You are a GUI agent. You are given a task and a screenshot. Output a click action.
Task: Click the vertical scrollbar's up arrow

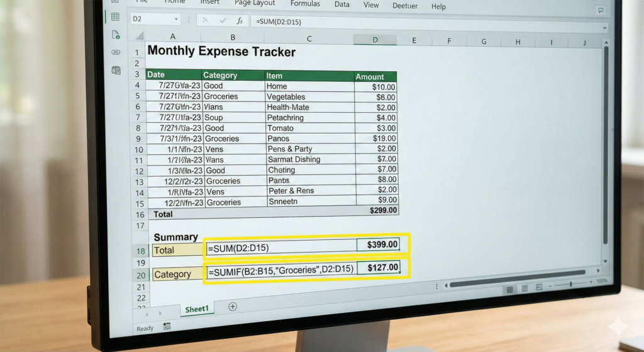[606, 42]
